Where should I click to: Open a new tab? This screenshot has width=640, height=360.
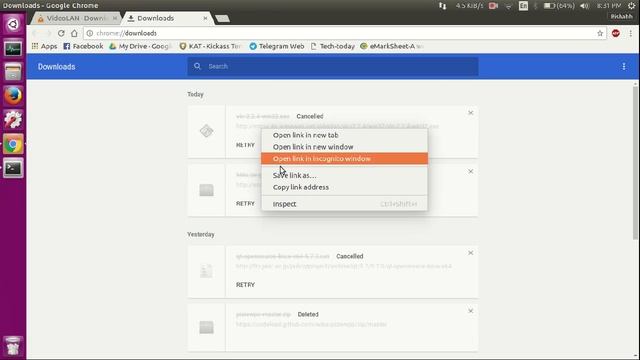[x=222, y=19]
